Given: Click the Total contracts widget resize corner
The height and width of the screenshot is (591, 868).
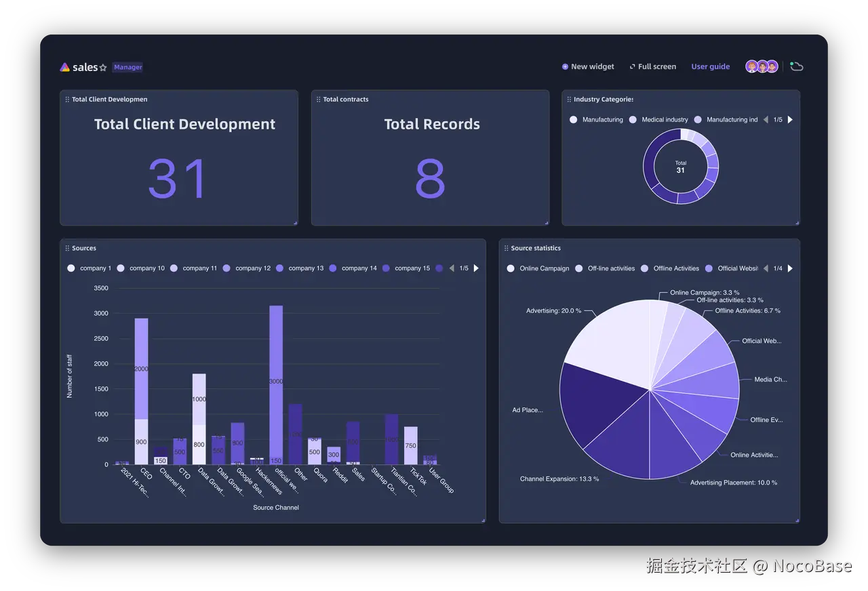Looking at the screenshot, I should click(x=546, y=222).
